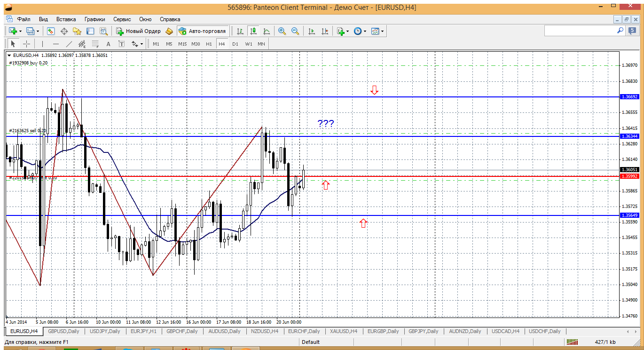Image resolution: width=644 pixels, height=350 pixels.
Task: Open the Вставка menu
Action: [66, 19]
